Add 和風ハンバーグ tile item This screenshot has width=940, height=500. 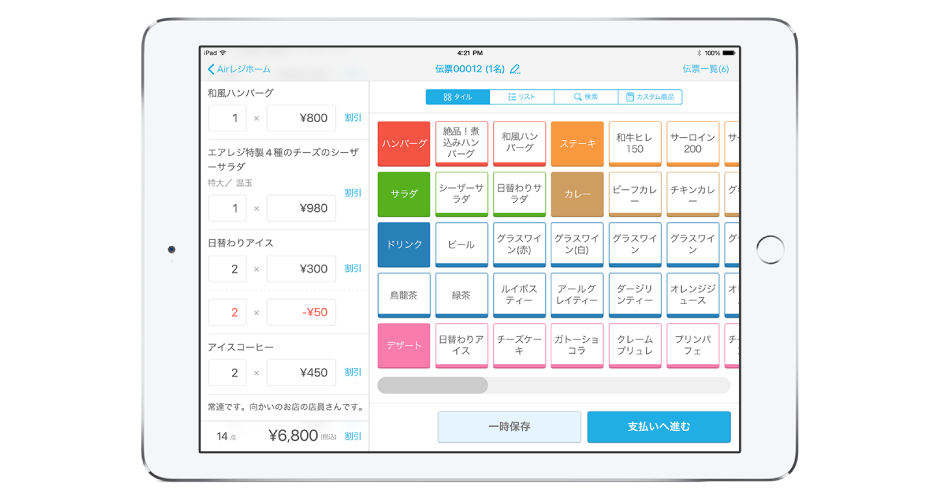519,144
